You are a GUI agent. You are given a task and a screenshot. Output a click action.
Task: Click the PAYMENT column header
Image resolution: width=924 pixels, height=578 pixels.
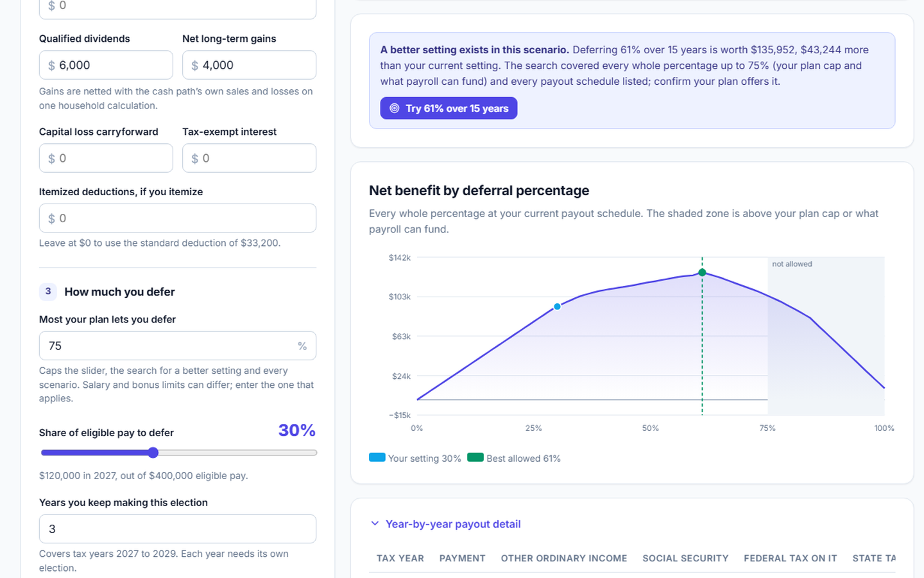click(x=462, y=558)
